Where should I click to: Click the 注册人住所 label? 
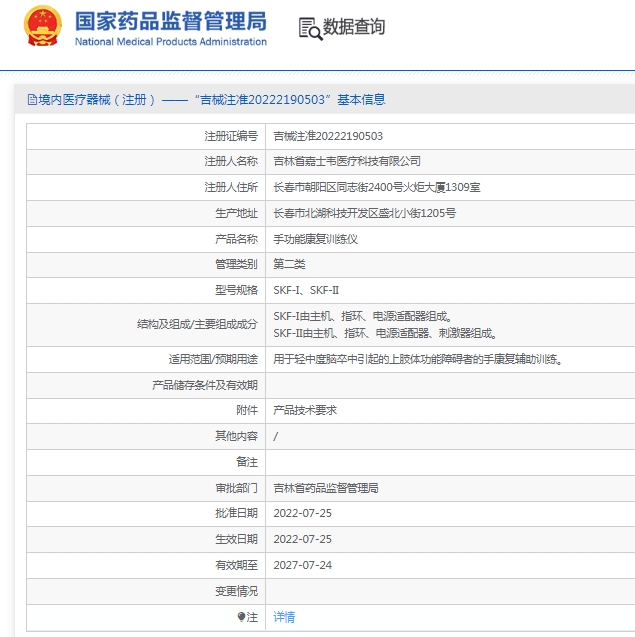coord(231,187)
